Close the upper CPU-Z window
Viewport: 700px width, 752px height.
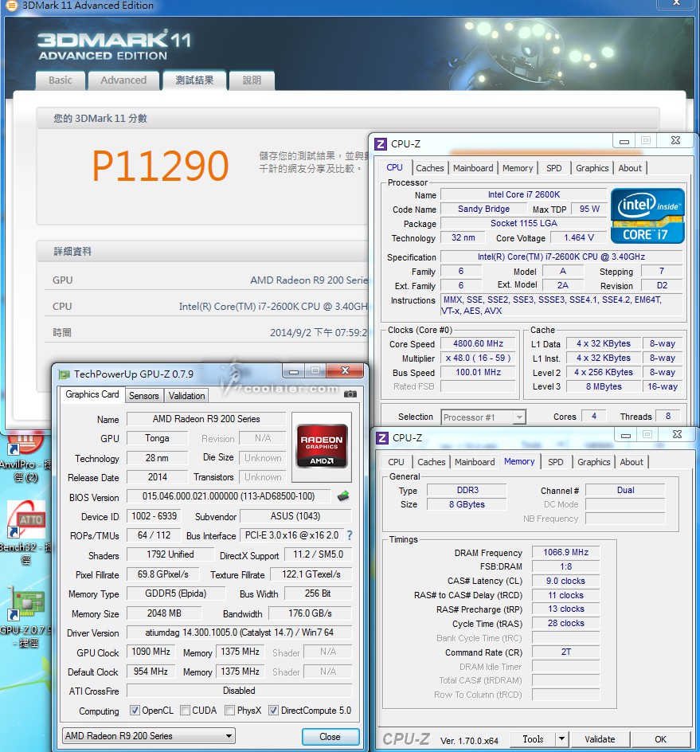pyautogui.click(x=675, y=140)
